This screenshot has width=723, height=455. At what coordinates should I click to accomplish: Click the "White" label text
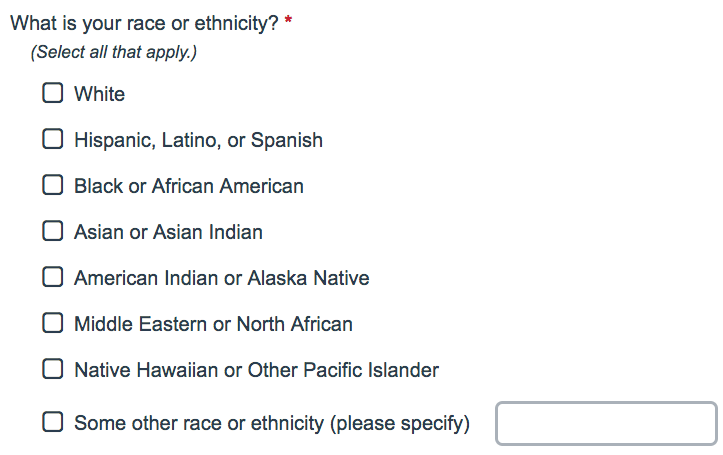tap(100, 94)
